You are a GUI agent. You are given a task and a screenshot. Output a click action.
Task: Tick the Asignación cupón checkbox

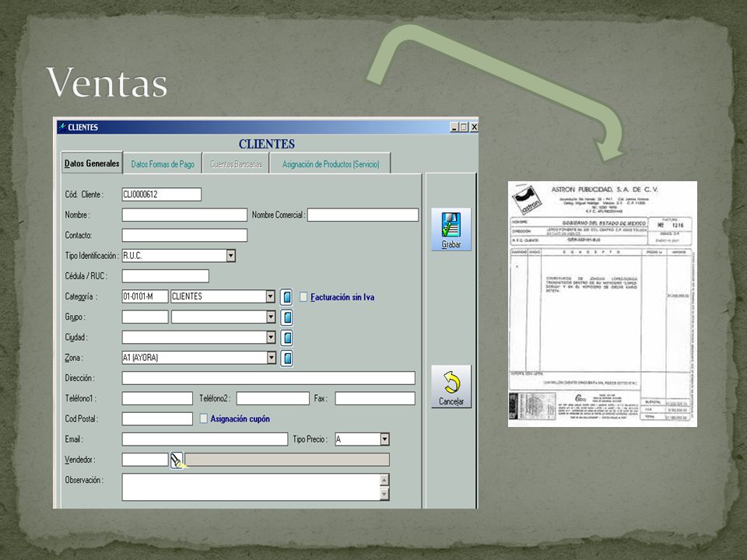(203, 418)
